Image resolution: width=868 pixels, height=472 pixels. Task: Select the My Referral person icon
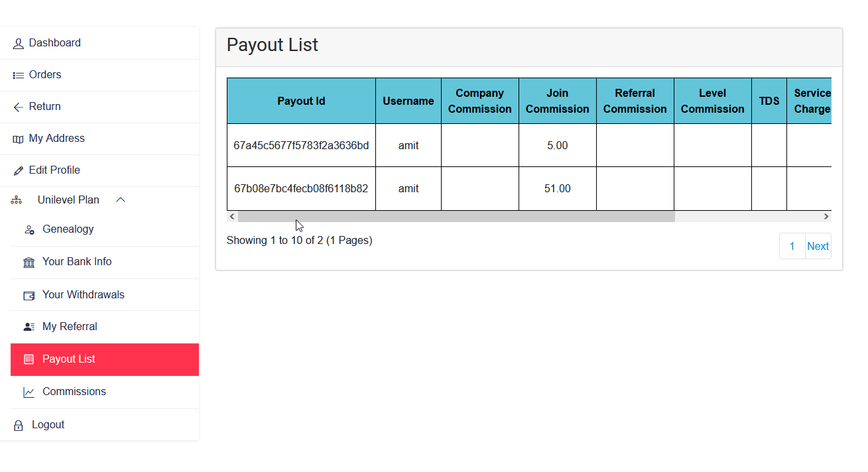(x=29, y=325)
